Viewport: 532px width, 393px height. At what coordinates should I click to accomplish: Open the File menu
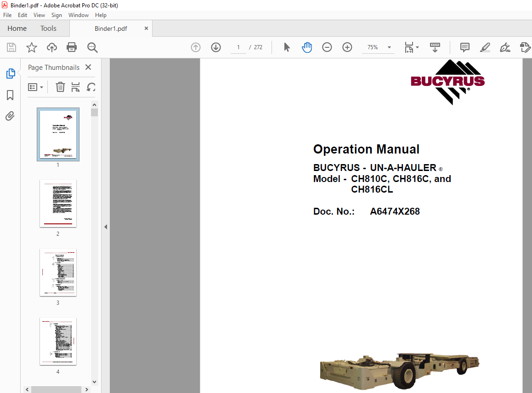pyautogui.click(x=7, y=15)
